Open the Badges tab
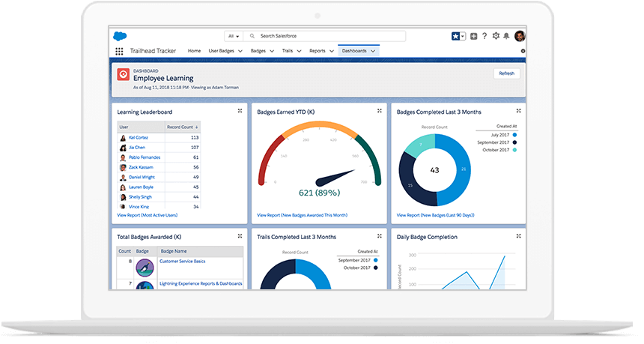The width and height of the screenshot is (644, 344). pos(258,51)
